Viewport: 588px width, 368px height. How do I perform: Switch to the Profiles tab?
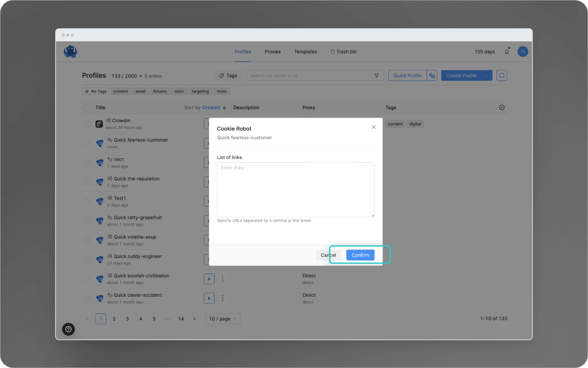click(x=243, y=52)
